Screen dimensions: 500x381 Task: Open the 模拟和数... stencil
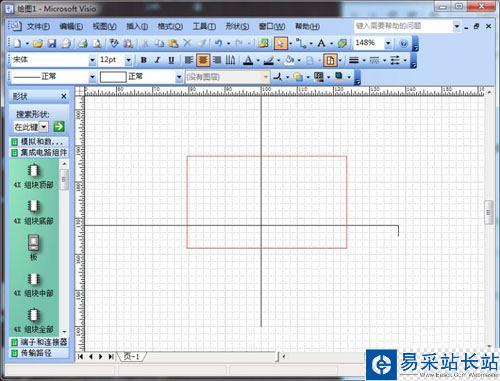pyautogui.click(x=39, y=142)
